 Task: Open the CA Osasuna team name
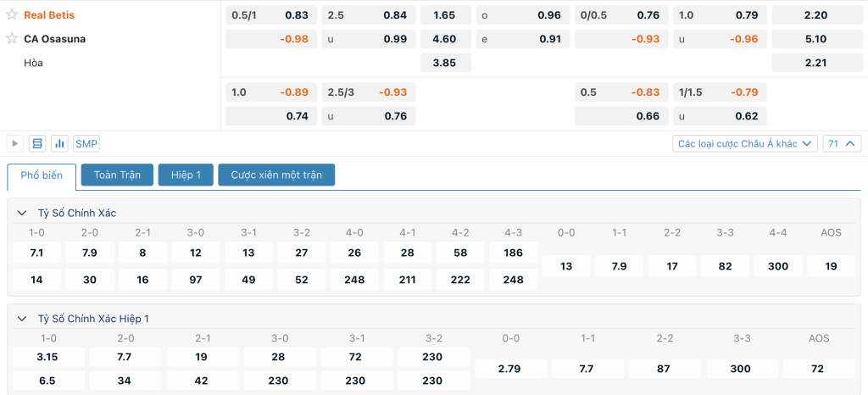tap(55, 39)
